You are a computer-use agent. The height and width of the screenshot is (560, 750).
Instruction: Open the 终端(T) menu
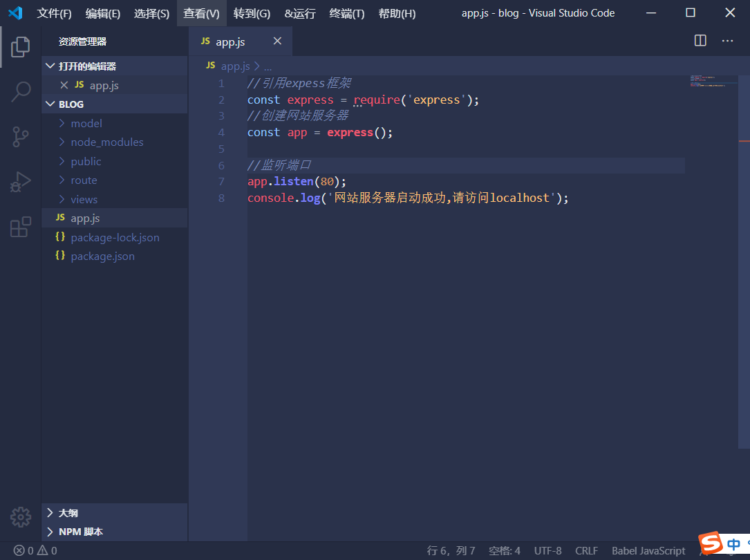click(347, 13)
